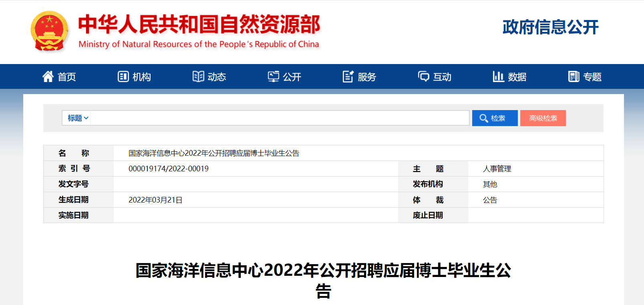Image resolution: width=644 pixels, height=305 pixels.
Task: Click the 人事管理 subject value
Action: (x=497, y=169)
